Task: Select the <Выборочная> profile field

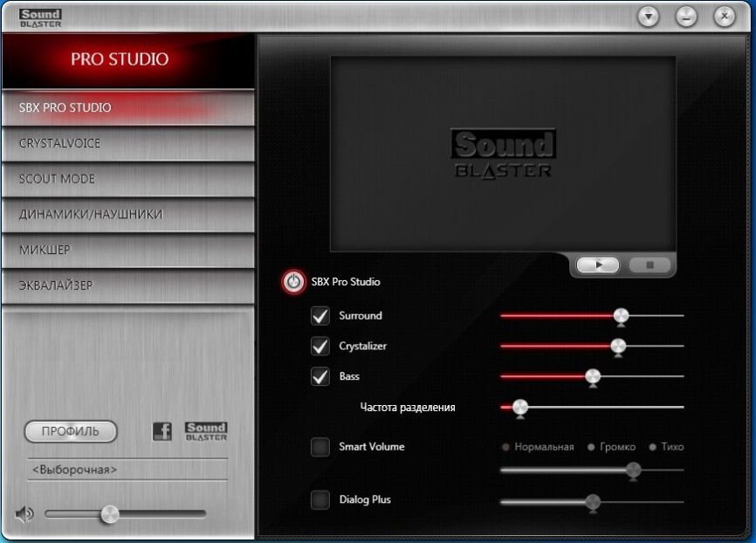Action: pos(127,469)
